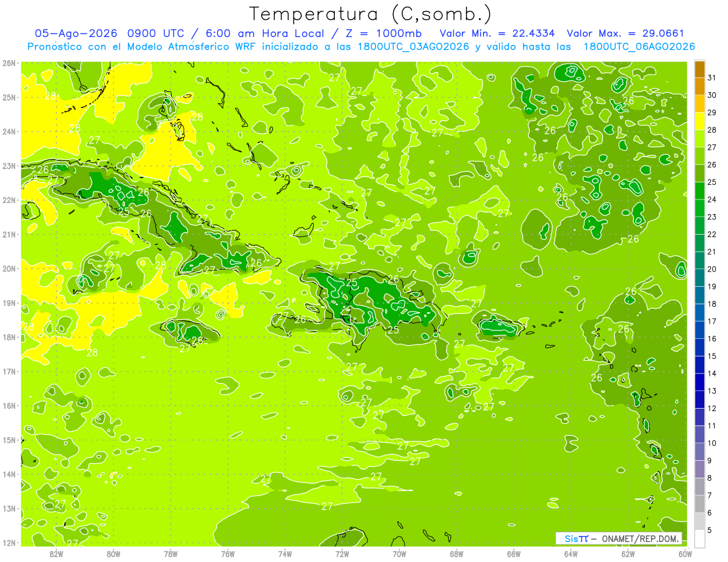
Task: Select "Valor Min. = 22.4334" text
Action: pos(497,33)
